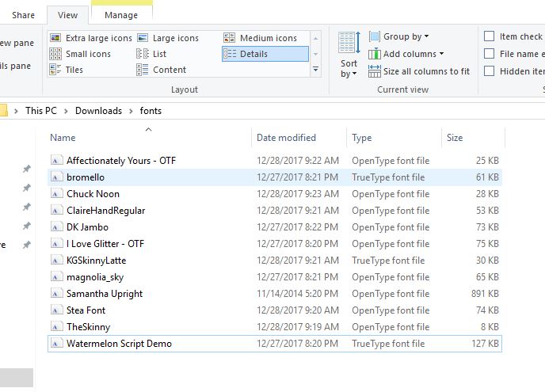Expand layout gallery with bottom arrow
The width and height of the screenshot is (545, 392).
point(315,69)
